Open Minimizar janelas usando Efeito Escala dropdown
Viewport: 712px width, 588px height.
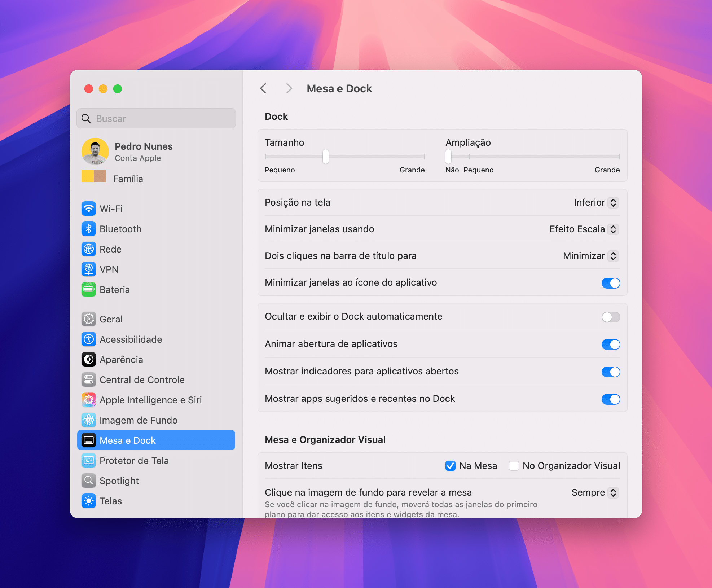click(x=584, y=229)
